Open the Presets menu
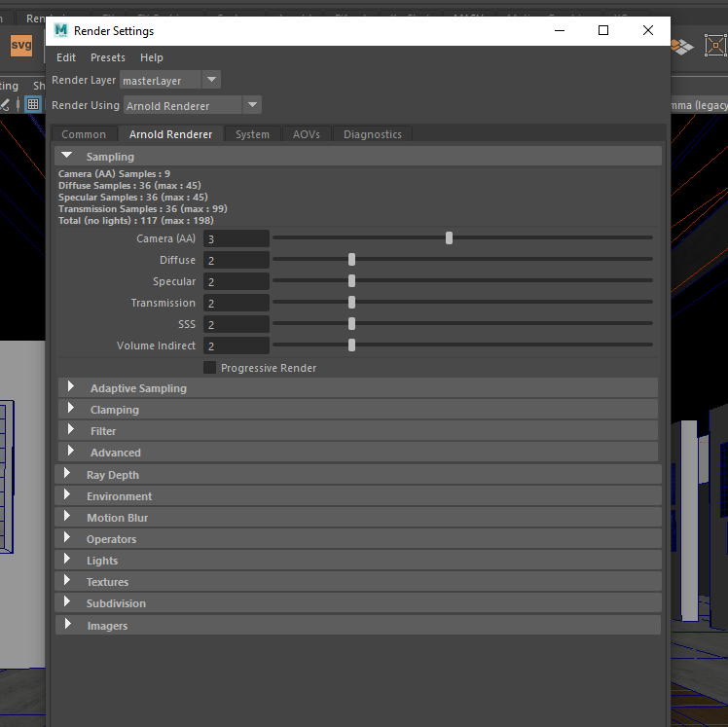This screenshot has height=727, width=728. pos(108,57)
